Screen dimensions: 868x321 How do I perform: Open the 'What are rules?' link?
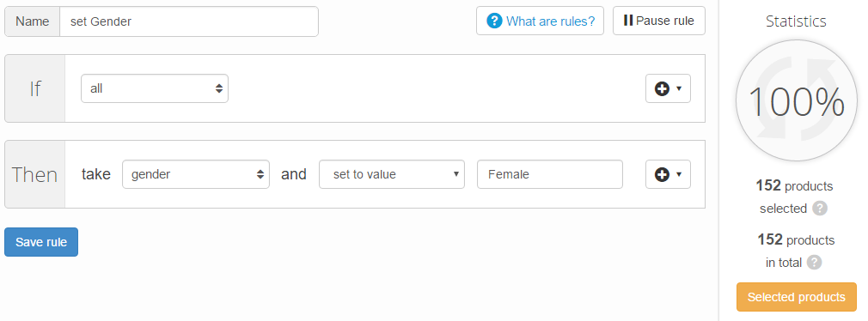[x=550, y=21]
